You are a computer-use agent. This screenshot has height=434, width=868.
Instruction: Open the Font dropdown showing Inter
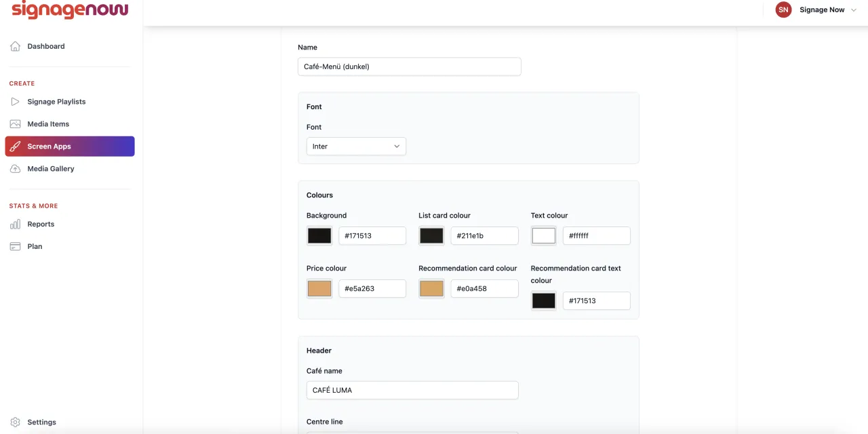356,146
